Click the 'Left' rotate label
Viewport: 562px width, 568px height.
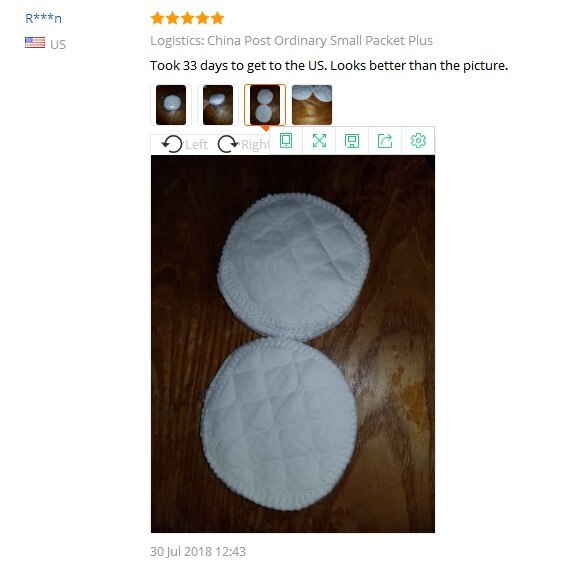point(196,145)
